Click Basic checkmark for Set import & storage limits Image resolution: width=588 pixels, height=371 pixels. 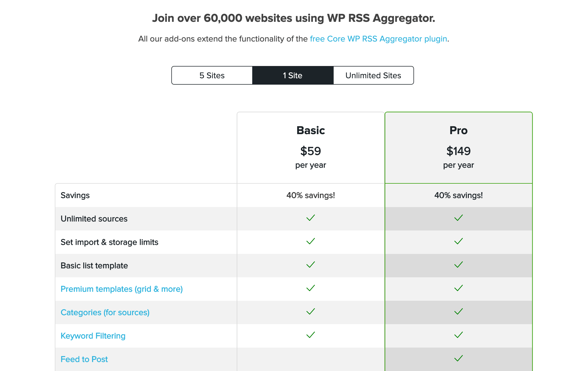[310, 241]
